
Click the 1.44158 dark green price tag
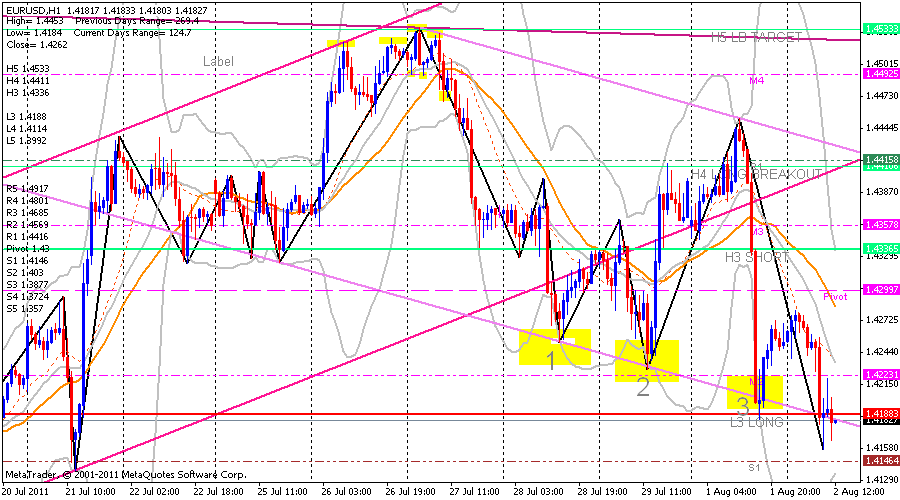coord(878,159)
